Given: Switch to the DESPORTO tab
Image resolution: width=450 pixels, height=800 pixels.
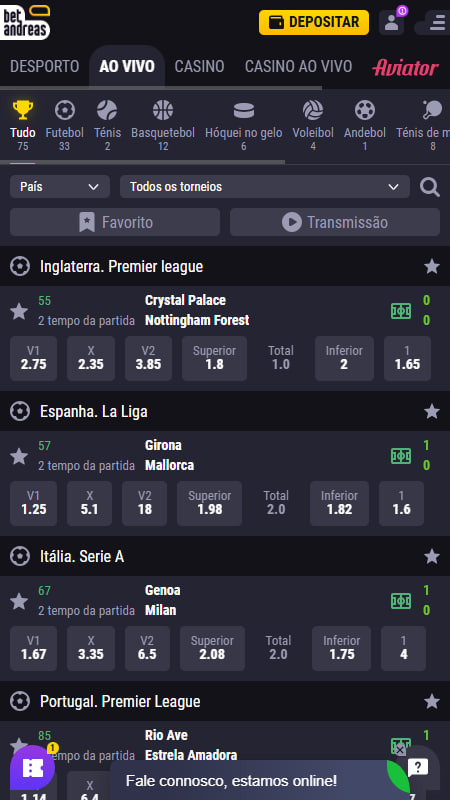Looking at the screenshot, I should pyautogui.click(x=45, y=66).
